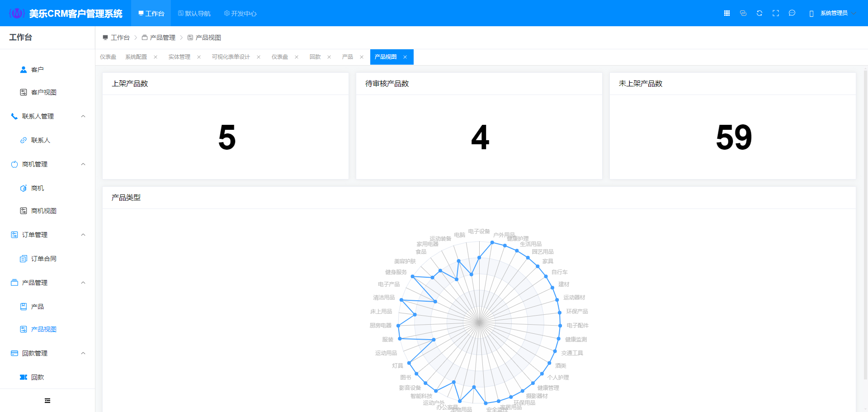Toggle fullscreen mode icon
This screenshot has width=868, height=412.
pyautogui.click(x=776, y=13)
